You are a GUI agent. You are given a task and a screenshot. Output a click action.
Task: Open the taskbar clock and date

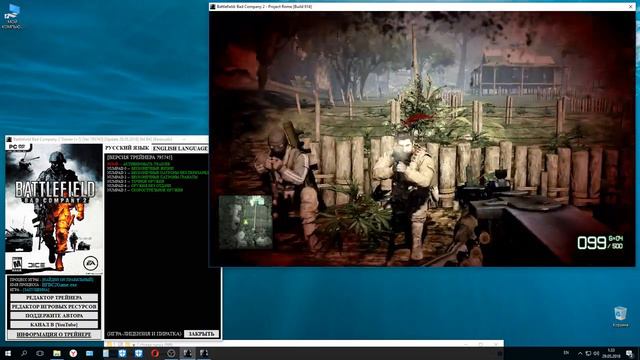pyautogui.click(x=611, y=353)
